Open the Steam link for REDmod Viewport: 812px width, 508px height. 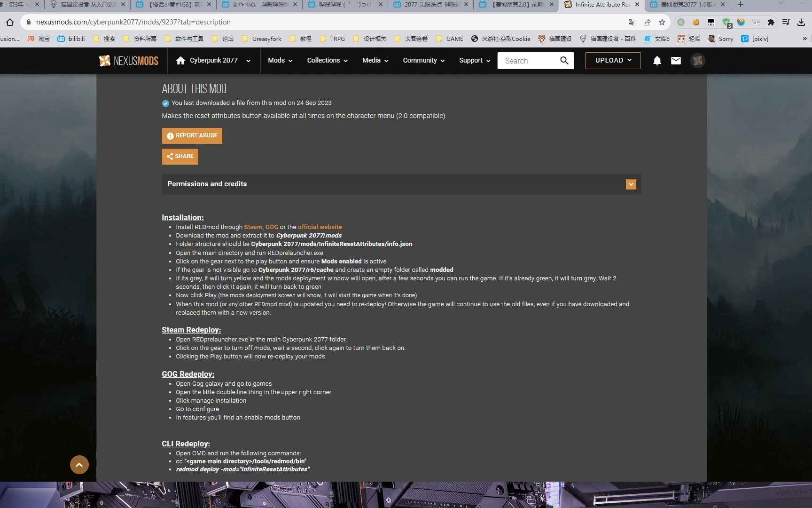pyautogui.click(x=253, y=227)
